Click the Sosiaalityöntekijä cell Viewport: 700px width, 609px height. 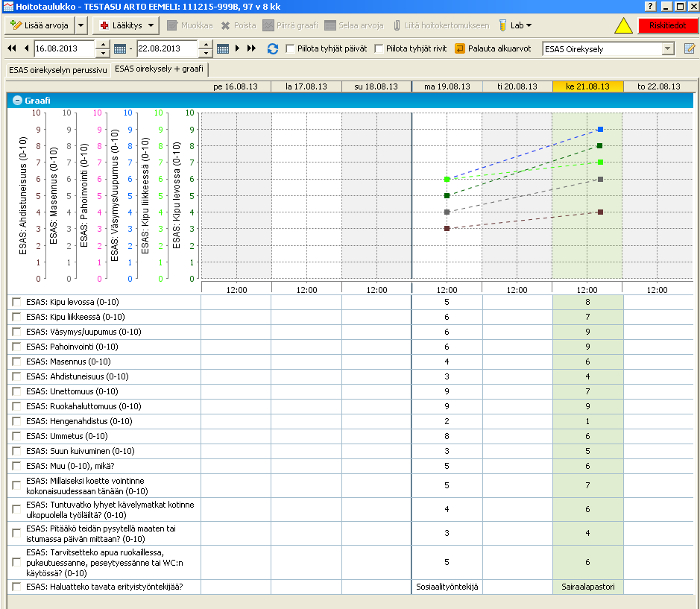[447, 587]
